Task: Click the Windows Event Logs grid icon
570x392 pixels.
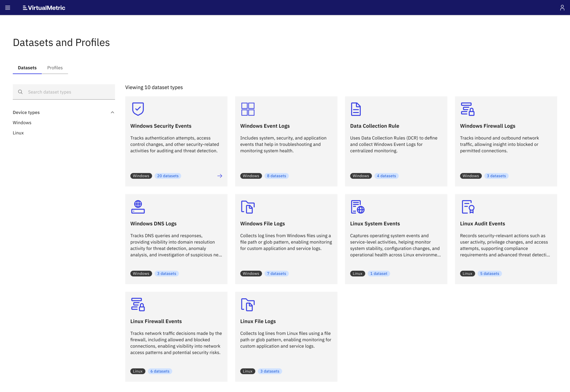Action: point(248,109)
